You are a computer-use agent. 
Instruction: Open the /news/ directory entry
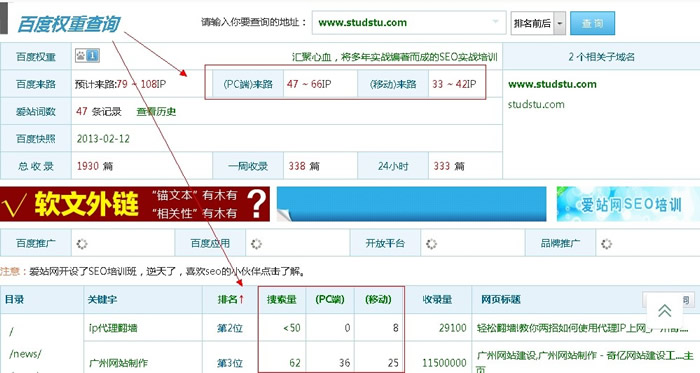click(x=25, y=354)
